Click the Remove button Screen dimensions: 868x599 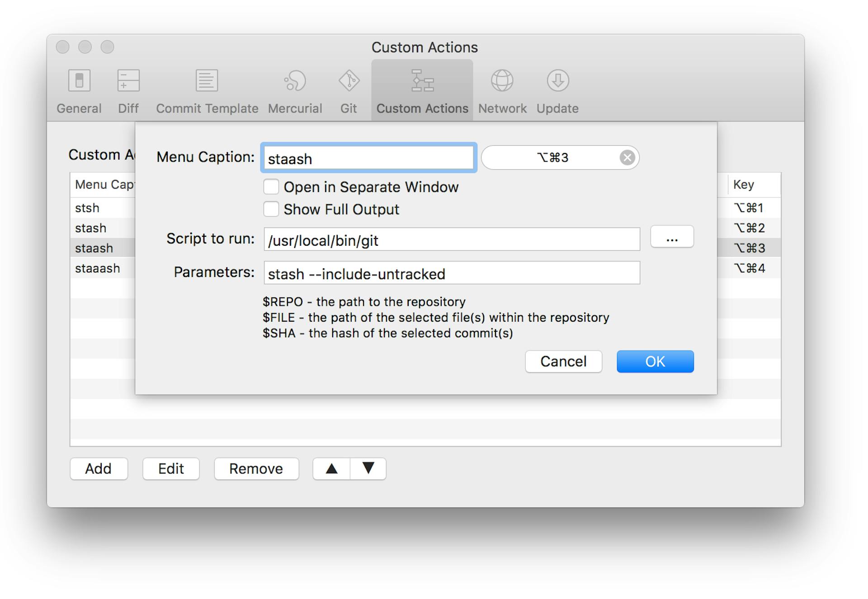pos(256,468)
